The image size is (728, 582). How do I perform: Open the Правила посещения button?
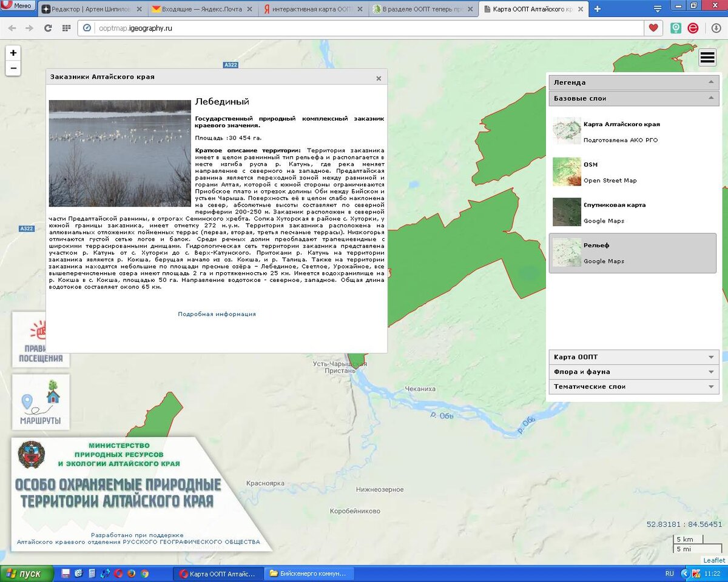tap(41, 339)
